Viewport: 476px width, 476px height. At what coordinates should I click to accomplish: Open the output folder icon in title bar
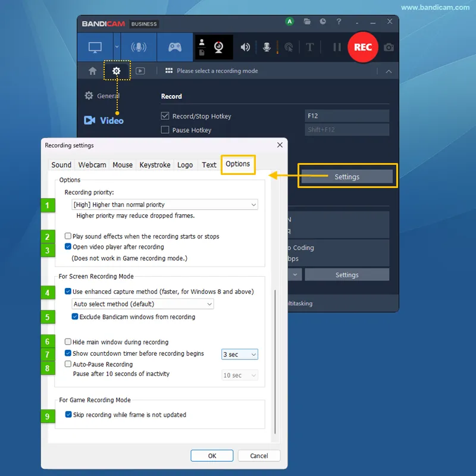(307, 21)
